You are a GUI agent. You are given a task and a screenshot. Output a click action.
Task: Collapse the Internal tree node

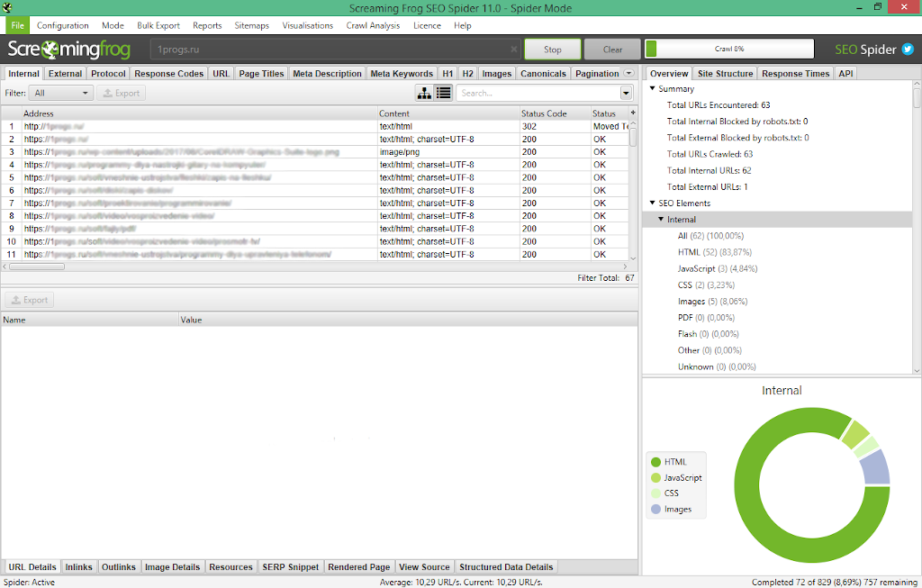click(x=661, y=220)
